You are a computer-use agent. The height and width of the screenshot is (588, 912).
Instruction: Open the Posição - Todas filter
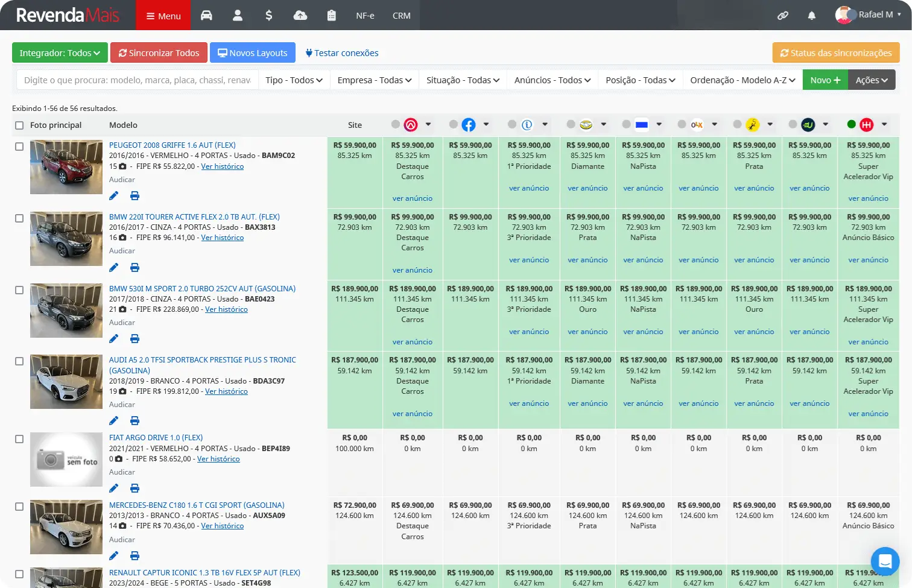pyautogui.click(x=641, y=80)
